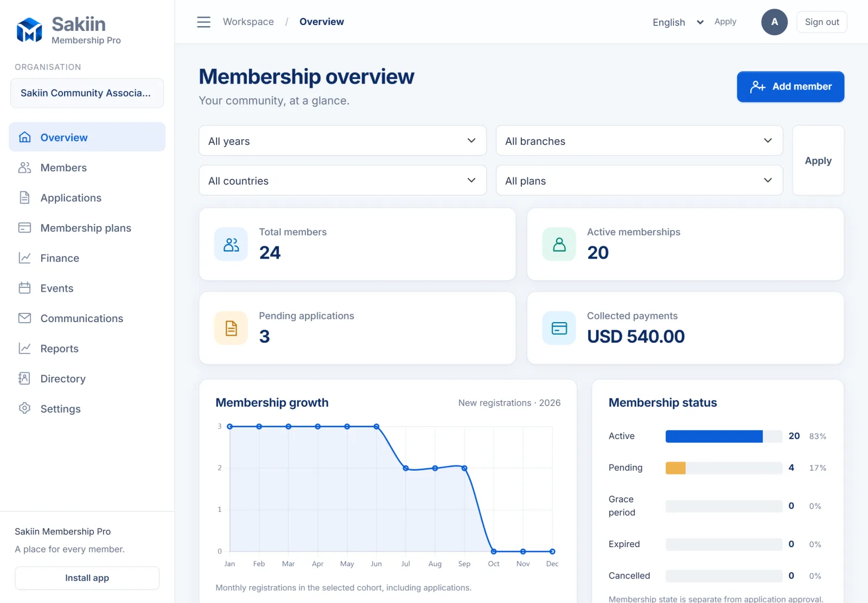
Task: Click the USD 540.00 collected payments value
Action: coord(636,337)
